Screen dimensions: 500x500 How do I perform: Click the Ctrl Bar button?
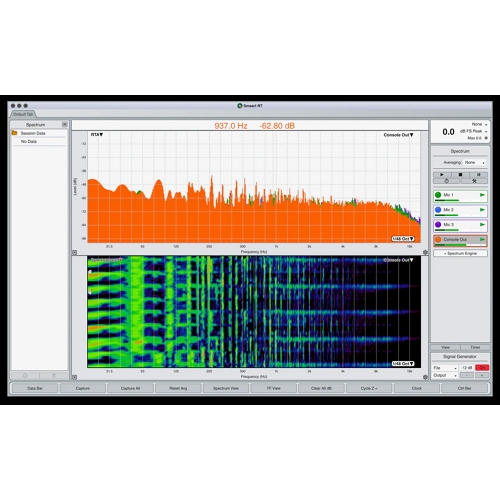pyautogui.click(x=464, y=388)
